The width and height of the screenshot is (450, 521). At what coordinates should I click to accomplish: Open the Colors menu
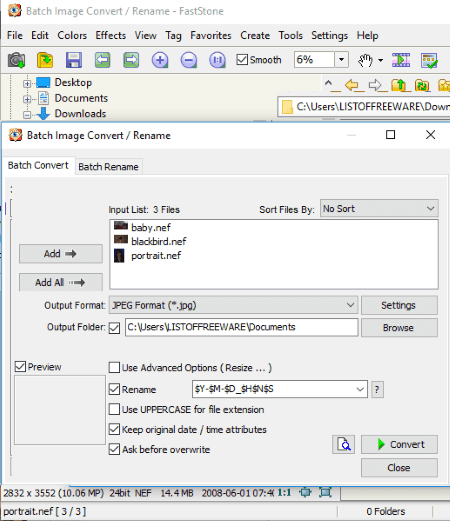[72, 35]
